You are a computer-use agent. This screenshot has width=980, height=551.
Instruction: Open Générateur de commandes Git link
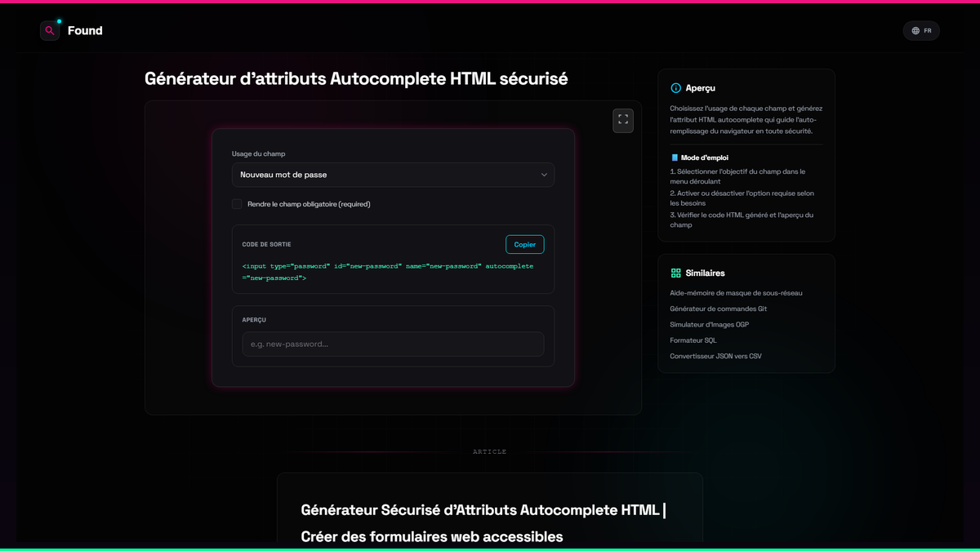tap(718, 309)
